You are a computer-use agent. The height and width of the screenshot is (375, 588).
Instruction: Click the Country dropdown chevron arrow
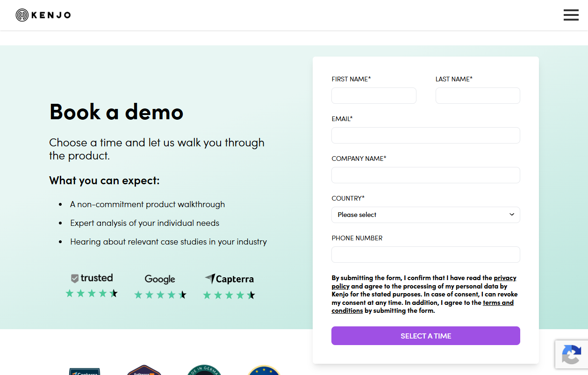(511, 215)
